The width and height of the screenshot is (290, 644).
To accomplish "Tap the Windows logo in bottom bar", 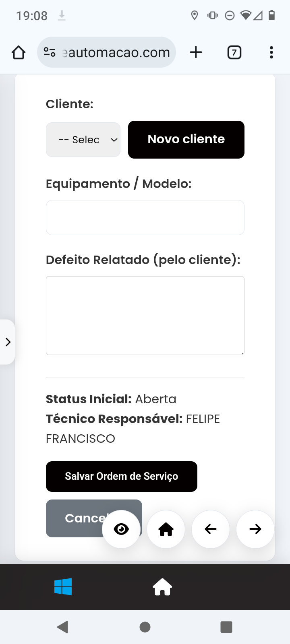I will tap(63, 587).
